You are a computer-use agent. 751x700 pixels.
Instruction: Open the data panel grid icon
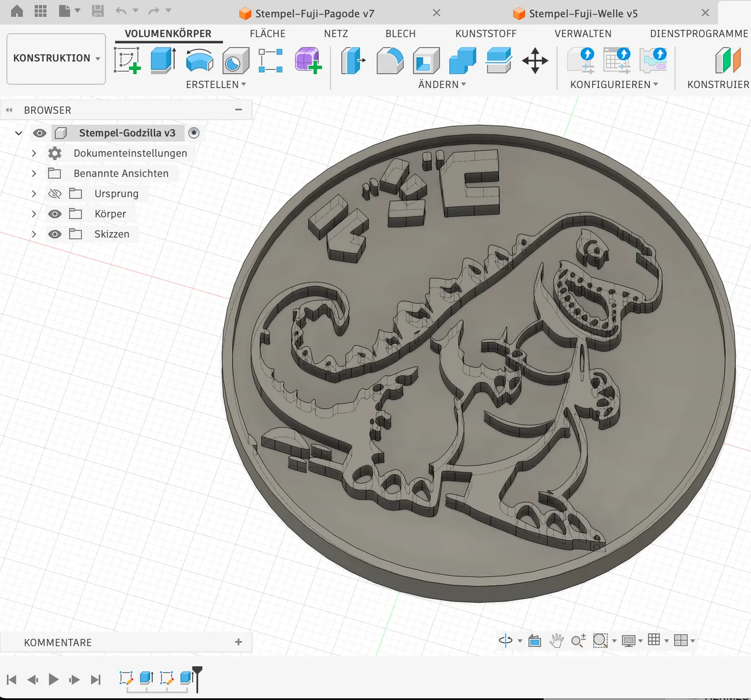pos(41,10)
